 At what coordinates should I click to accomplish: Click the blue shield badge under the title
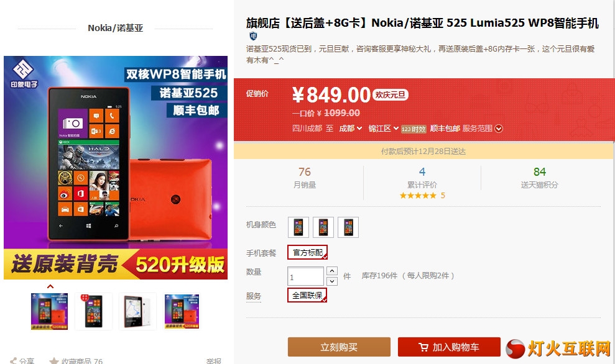click(x=253, y=36)
